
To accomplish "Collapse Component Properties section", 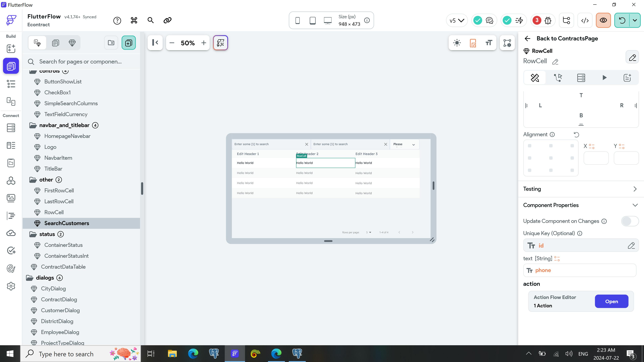I will pyautogui.click(x=635, y=205).
